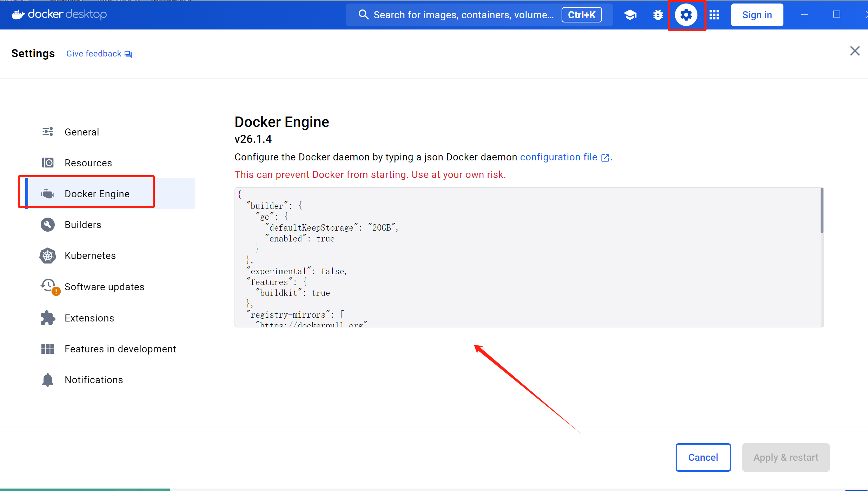
Task: Click the "defaultKeepStorage" line in editor
Action: (x=332, y=227)
